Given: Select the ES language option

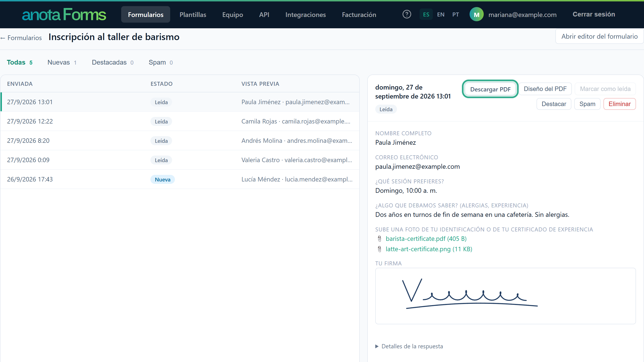Looking at the screenshot, I should coord(426,15).
